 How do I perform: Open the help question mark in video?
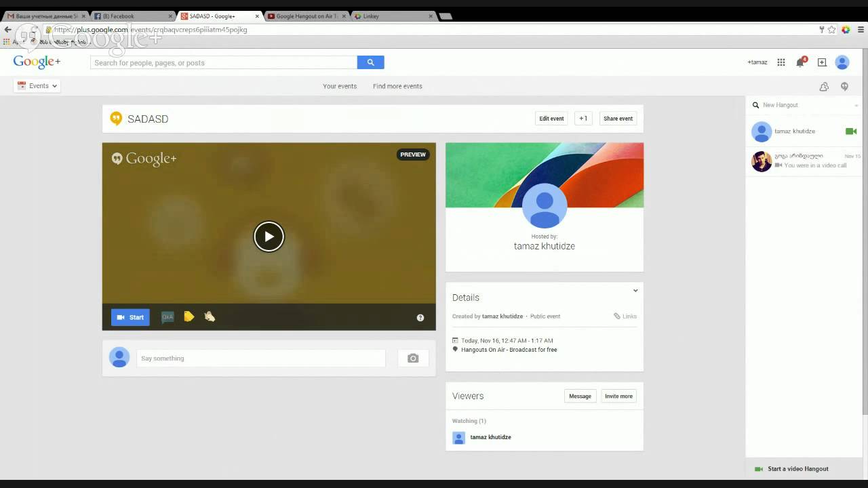click(420, 317)
